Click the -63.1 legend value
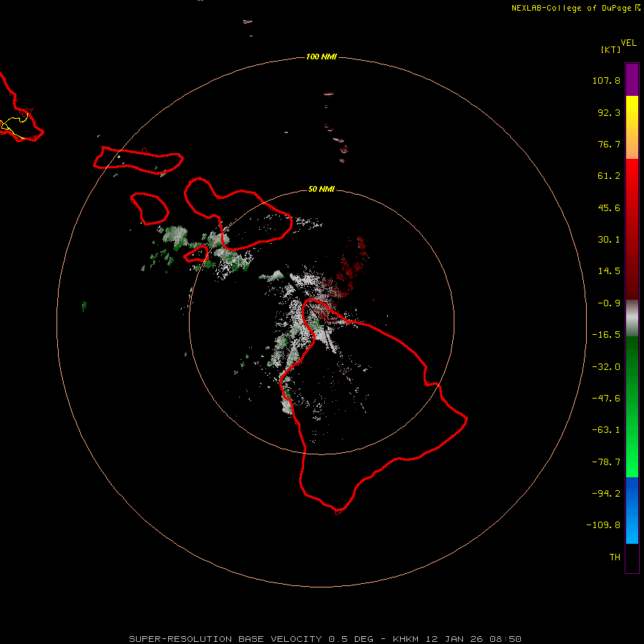 click(606, 430)
